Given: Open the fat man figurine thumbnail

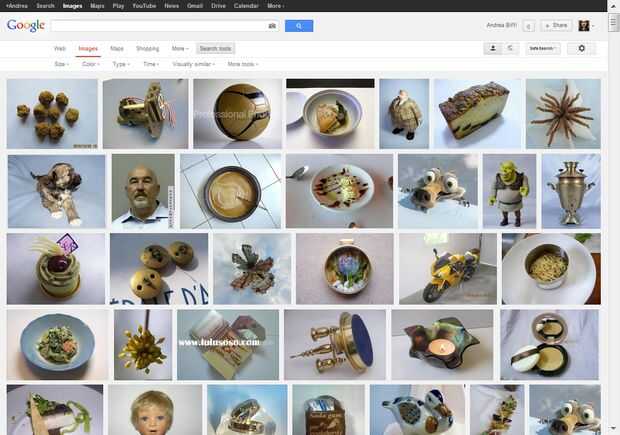Looking at the screenshot, I should (x=404, y=114).
